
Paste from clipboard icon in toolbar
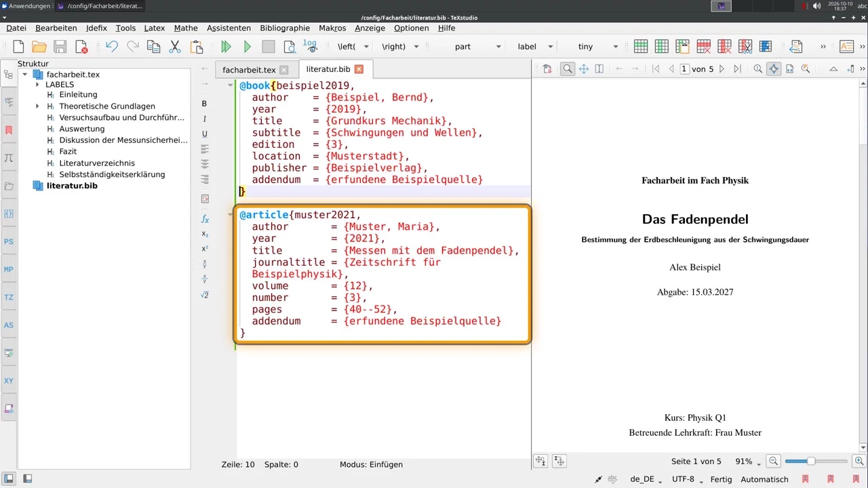(x=197, y=47)
